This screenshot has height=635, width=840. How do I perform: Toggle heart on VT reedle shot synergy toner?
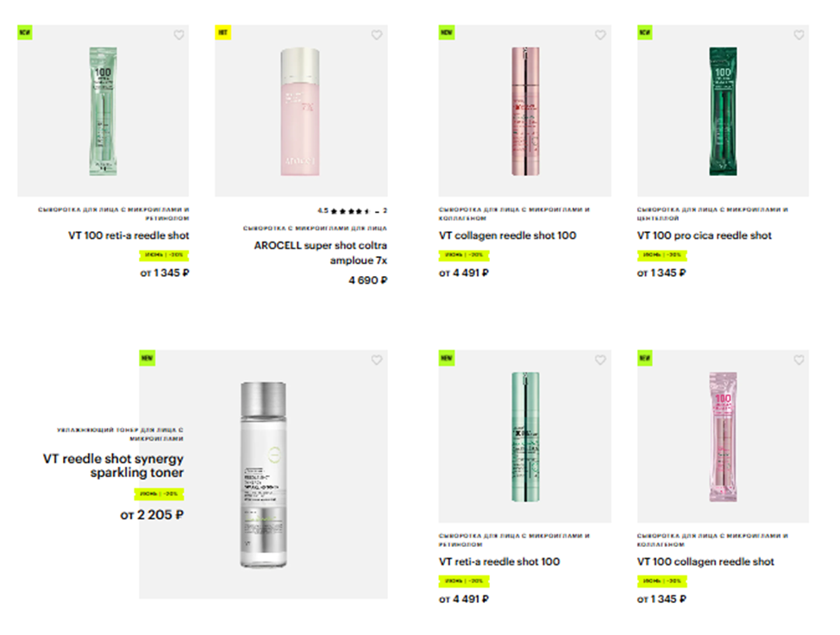pos(377,360)
